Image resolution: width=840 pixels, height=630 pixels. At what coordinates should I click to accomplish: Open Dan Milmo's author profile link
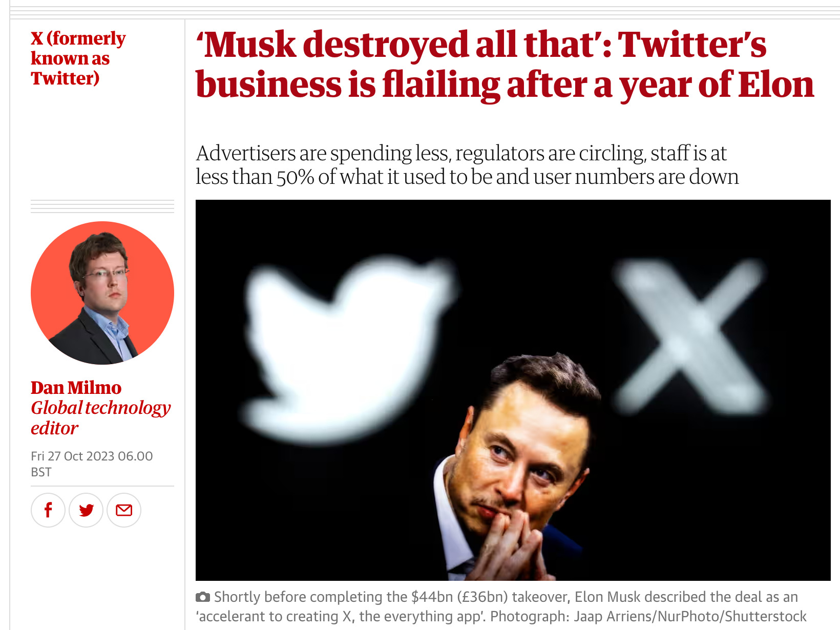pos(76,388)
